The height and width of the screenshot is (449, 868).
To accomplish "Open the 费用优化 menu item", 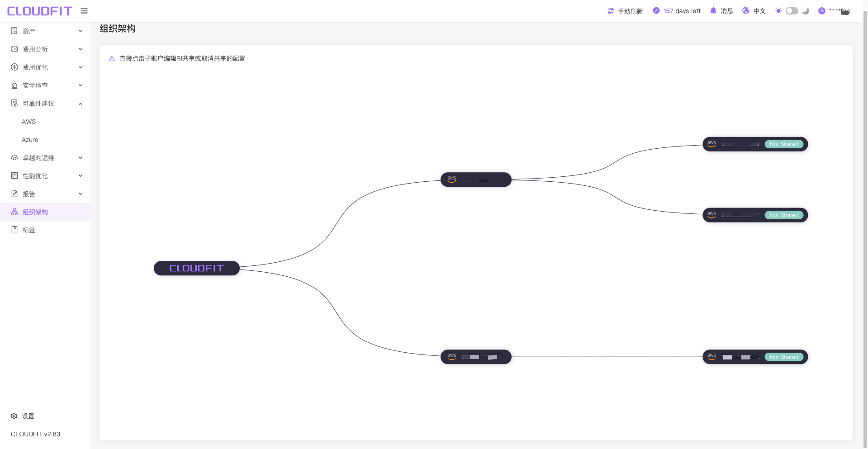I will click(x=35, y=67).
